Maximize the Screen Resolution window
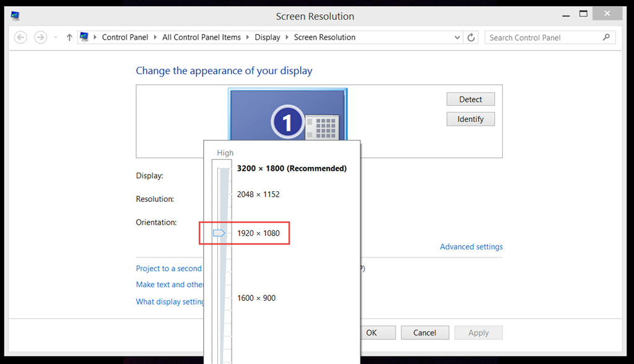This screenshot has height=364, width=634. click(583, 14)
